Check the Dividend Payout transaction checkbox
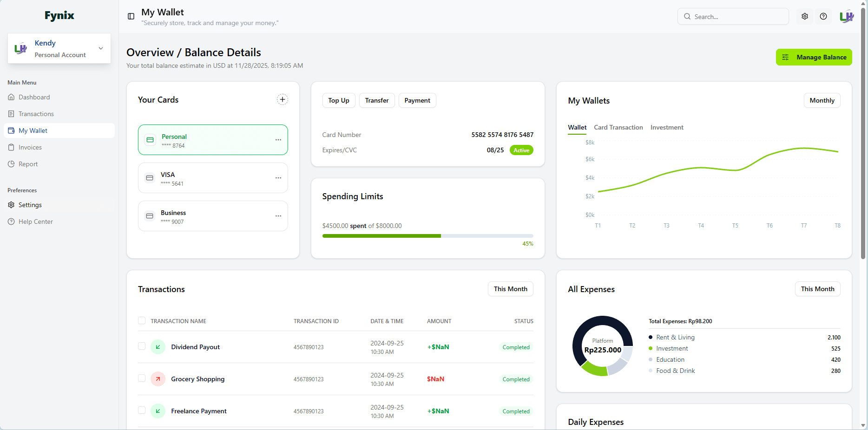 coord(142,346)
